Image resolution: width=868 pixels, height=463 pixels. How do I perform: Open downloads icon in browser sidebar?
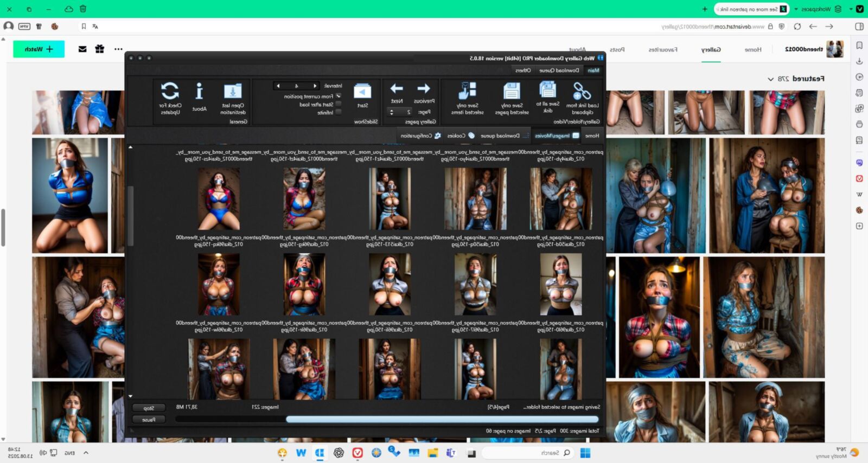point(859,61)
